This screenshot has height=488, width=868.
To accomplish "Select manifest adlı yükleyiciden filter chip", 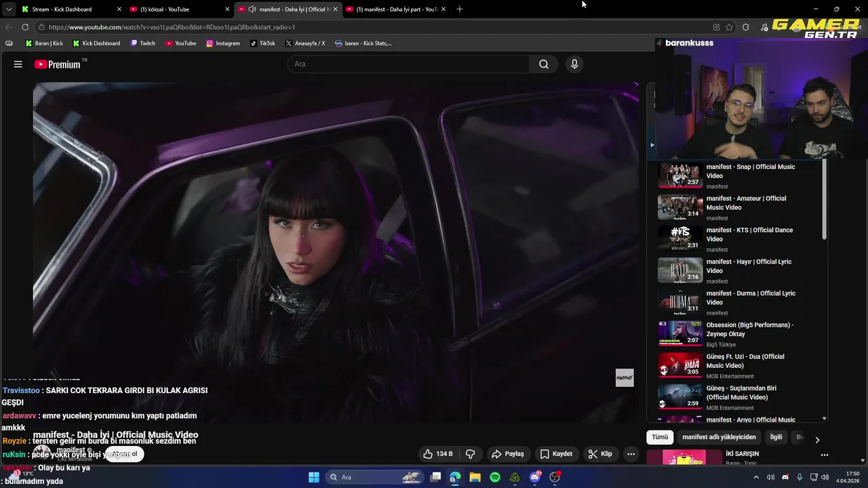I will pos(719,437).
